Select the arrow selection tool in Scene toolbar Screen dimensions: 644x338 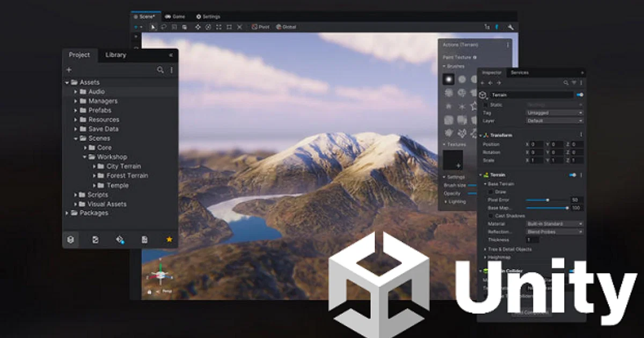(153, 27)
